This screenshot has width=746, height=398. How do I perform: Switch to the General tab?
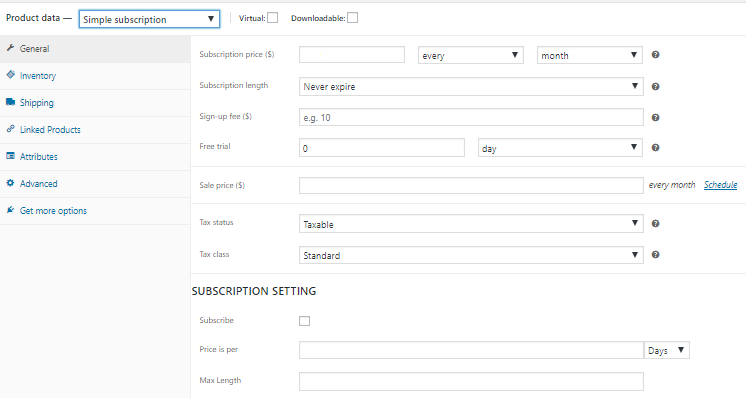[95, 49]
